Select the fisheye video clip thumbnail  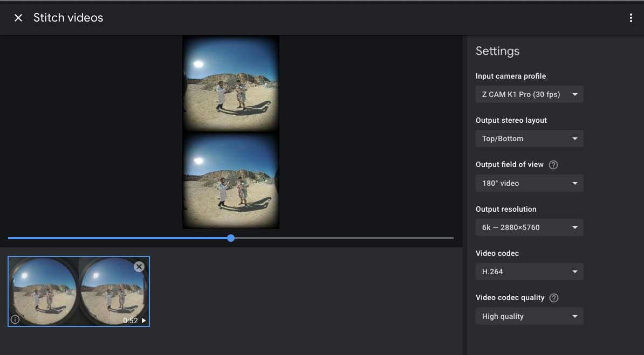[78, 291]
